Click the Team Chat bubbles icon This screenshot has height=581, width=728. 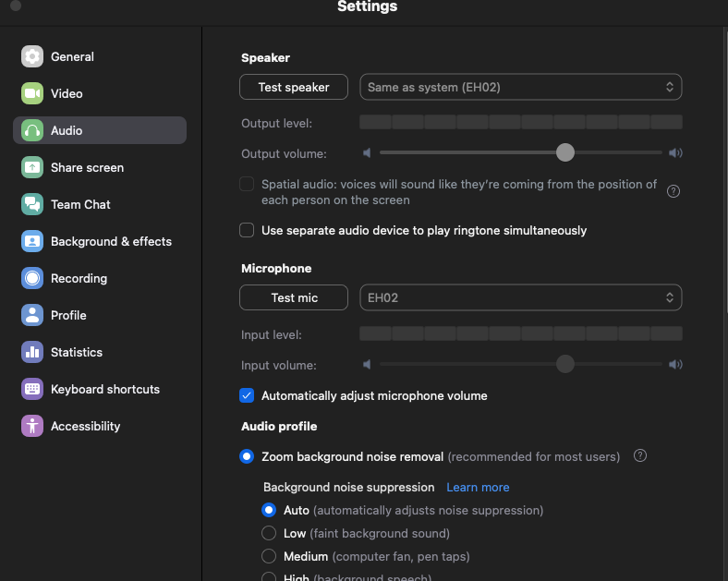(x=32, y=204)
